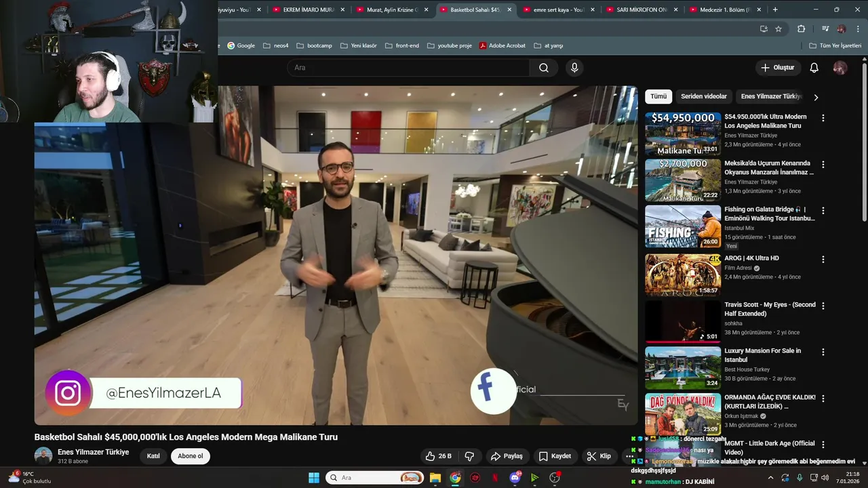This screenshot has width=868, height=488.
Task: Open the Google bookmark
Action: coord(241,45)
